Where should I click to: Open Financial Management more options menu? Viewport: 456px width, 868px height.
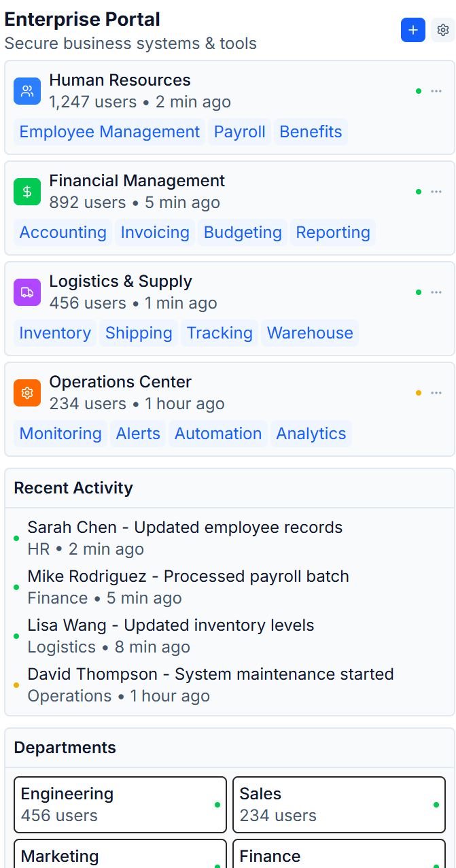[436, 192]
